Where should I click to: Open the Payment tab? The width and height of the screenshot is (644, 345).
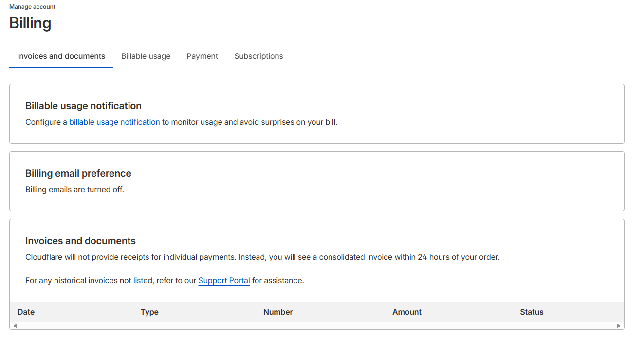(202, 56)
